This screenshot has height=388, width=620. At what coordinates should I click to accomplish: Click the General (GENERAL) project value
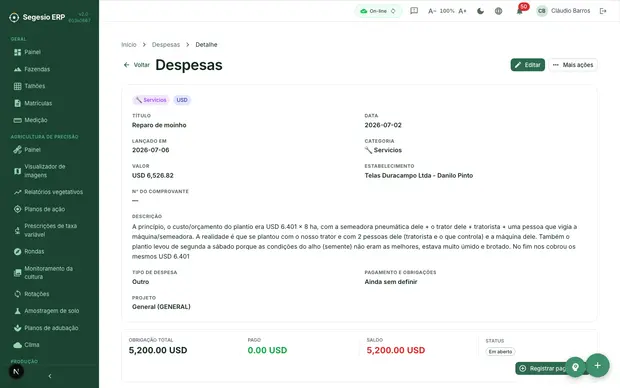pyautogui.click(x=161, y=307)
